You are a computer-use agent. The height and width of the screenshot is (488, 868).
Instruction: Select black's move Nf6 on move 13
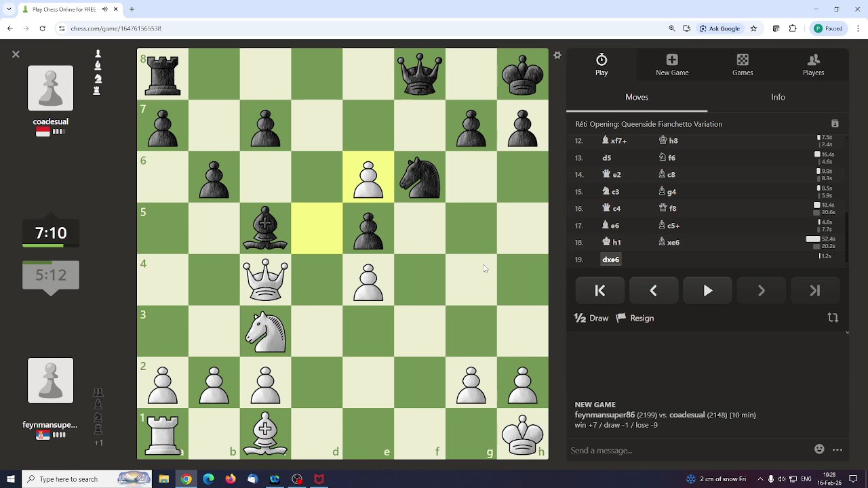point(667,158)
